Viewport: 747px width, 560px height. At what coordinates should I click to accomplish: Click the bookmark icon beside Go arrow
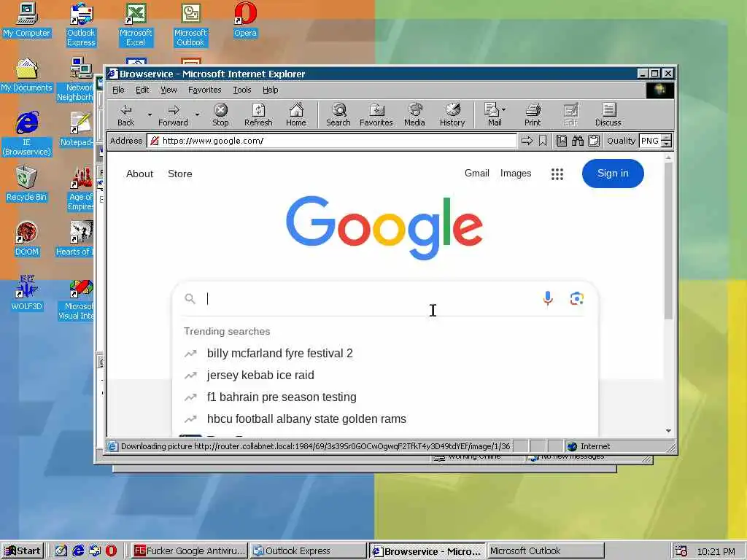click(543, 141)
